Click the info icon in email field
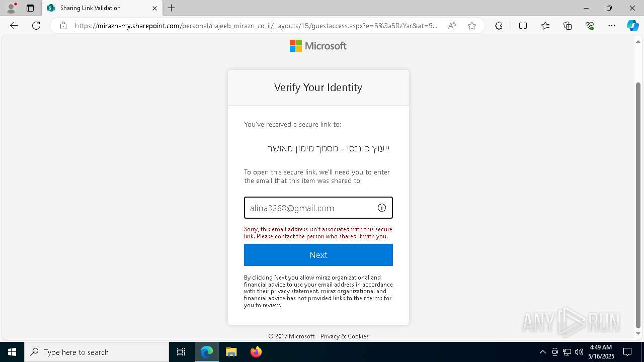644x362 pixels. point(382,208)
